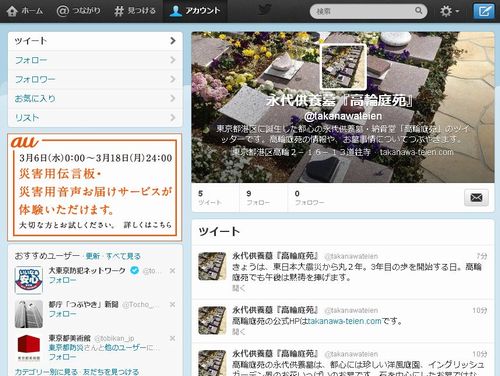Viewport: 500px width, 376px height.
Task: Dismiss 東京都美術館 suggestion
Action: (172, 338)
